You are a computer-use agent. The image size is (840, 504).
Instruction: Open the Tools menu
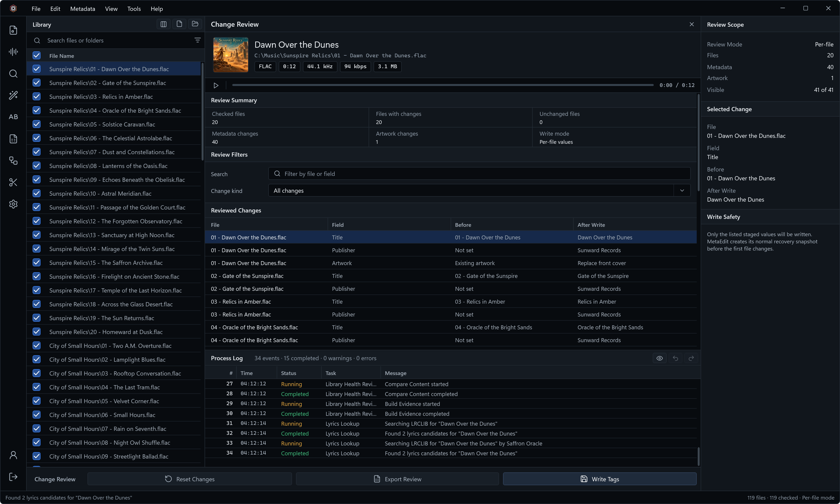point(134,8)
